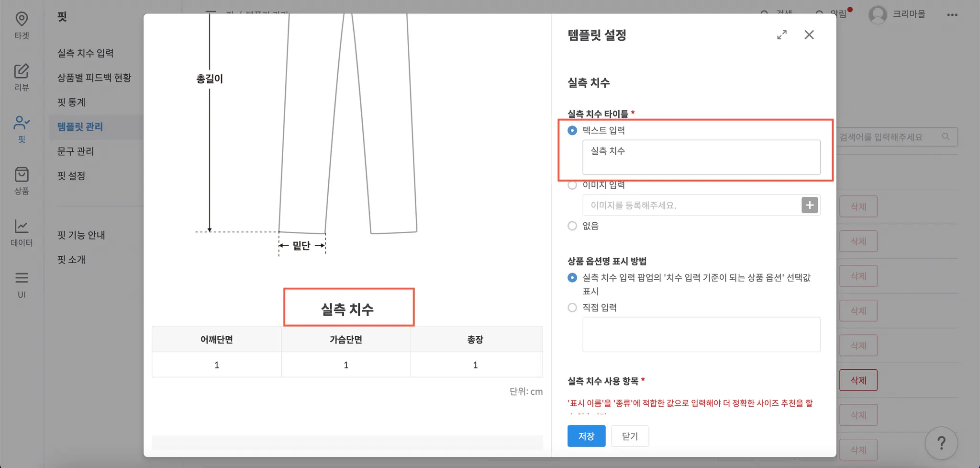
Task: Click the plus icon to add image
Action: point(810,205)
